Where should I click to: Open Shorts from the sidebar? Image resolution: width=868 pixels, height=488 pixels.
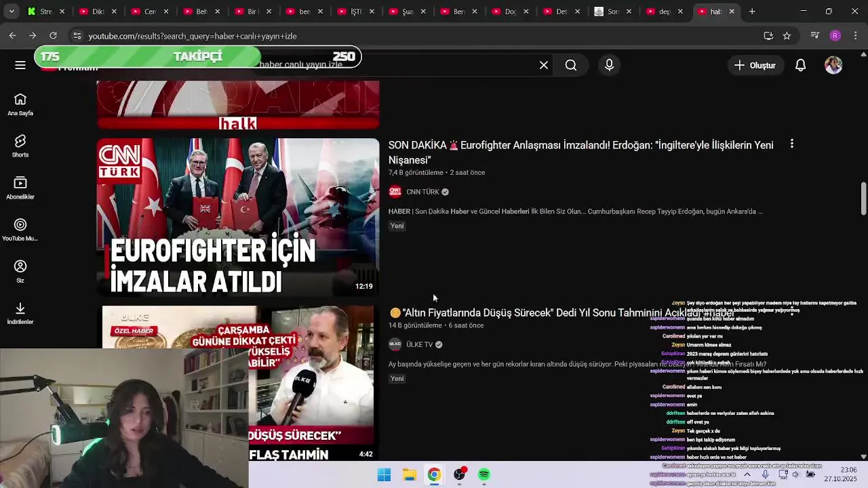(20, 146)
